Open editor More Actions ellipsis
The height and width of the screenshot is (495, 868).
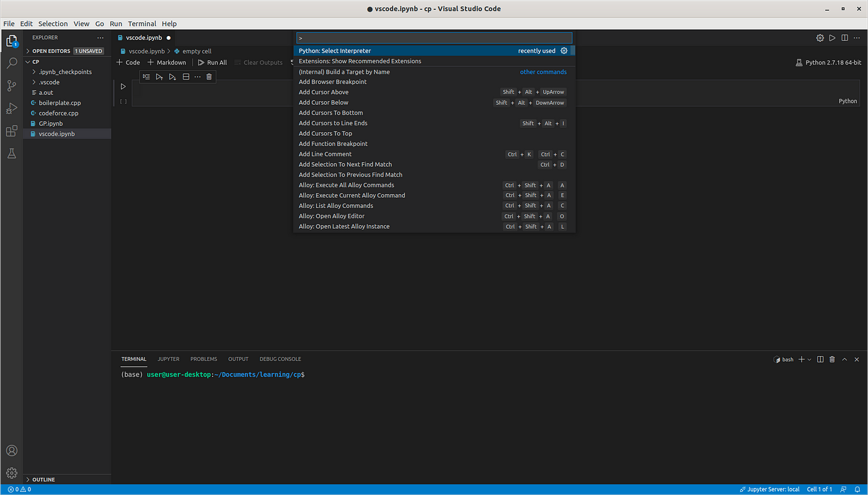pos(857,38)
